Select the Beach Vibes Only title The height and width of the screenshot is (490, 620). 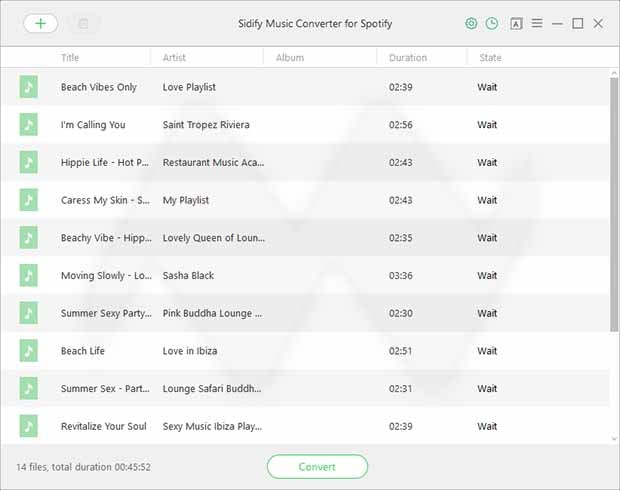[98, 87]
